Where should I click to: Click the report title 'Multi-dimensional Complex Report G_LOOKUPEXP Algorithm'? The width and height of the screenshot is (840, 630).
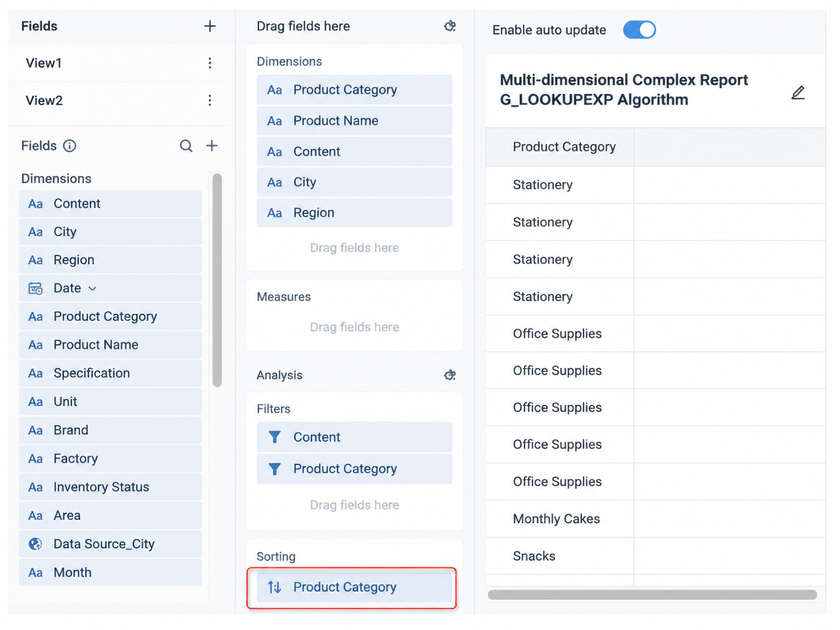(624, 90)
